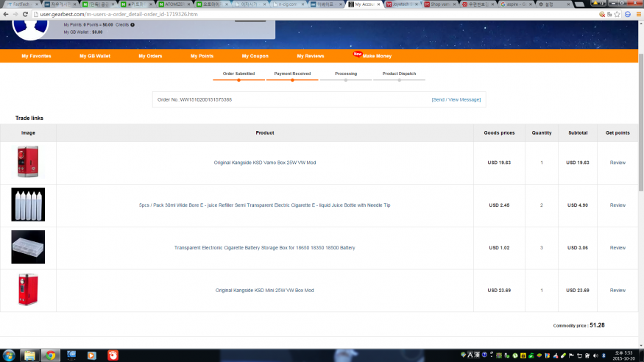Image resolution: width=644 pixels, height=362 pixels.
Task: Close the My Account browser tab
Action: tap(379, 4)
